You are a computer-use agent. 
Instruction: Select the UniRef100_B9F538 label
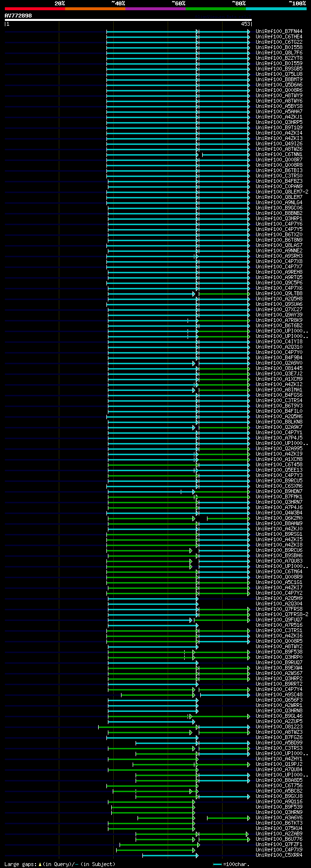[279, 652]
